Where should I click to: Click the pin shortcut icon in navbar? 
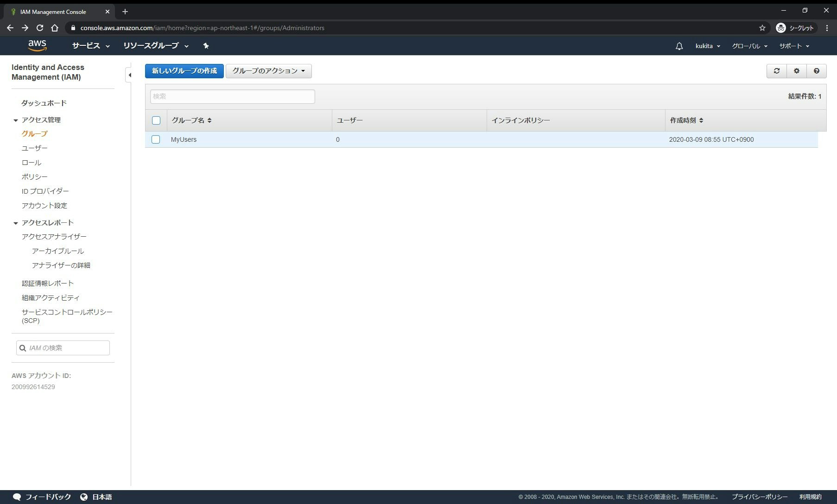[x=206, y=46]
